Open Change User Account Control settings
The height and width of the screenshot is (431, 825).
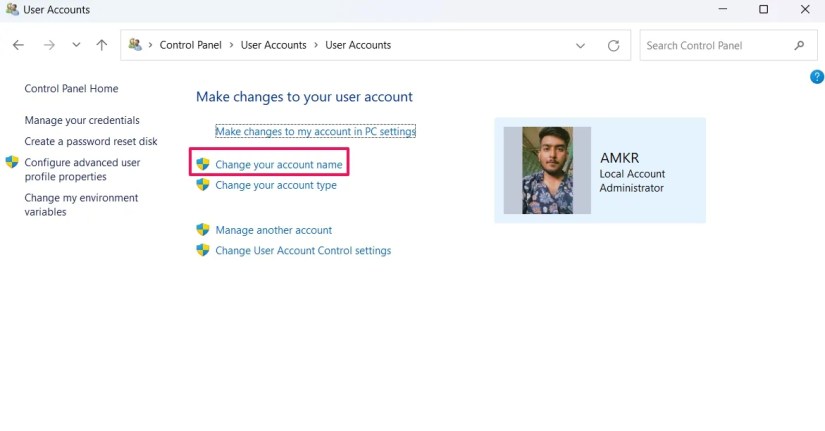click(303, 250)
